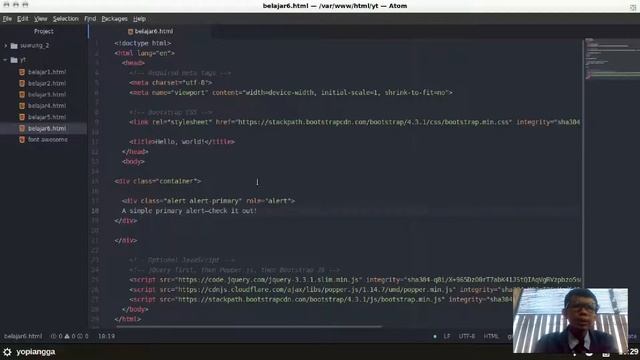Click the meta viewport line
Image resolution: width=640 pixels, height=360 pixels.
(291, 93)
